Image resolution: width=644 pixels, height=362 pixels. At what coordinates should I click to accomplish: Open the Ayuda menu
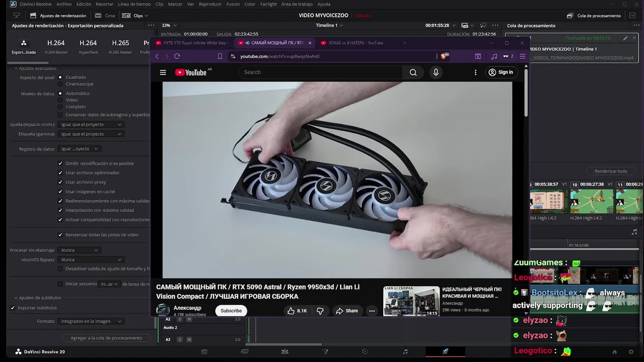point(324,4)
